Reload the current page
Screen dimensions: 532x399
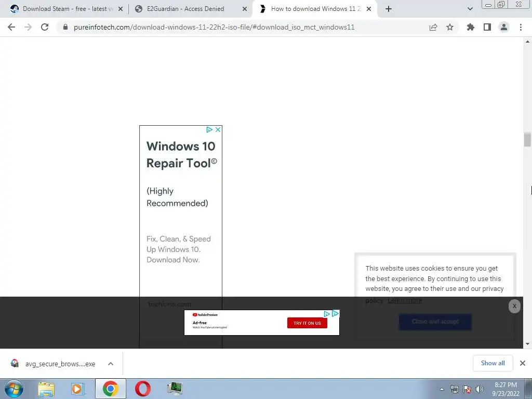[45, 27]
